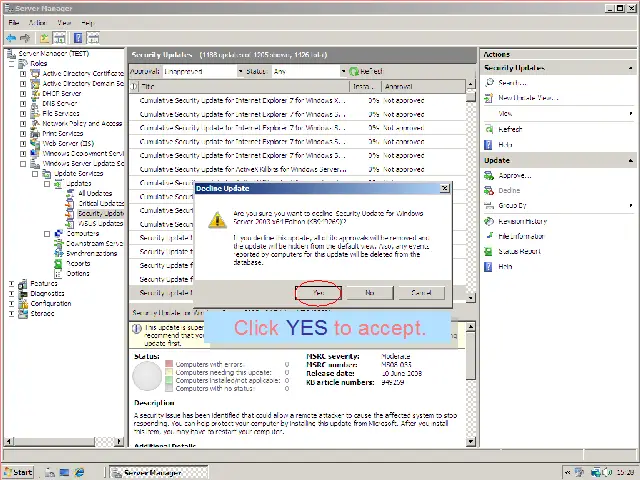Select first Cumulative Security Update for IE 7 row
Image resolution: width=640 pixels, height=480 pixels.
[297, 100]
